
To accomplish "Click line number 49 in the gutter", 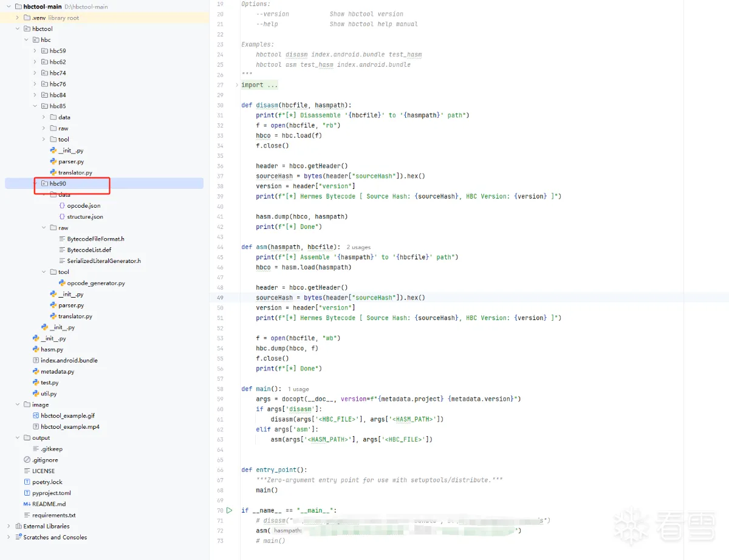I will 220,298.
